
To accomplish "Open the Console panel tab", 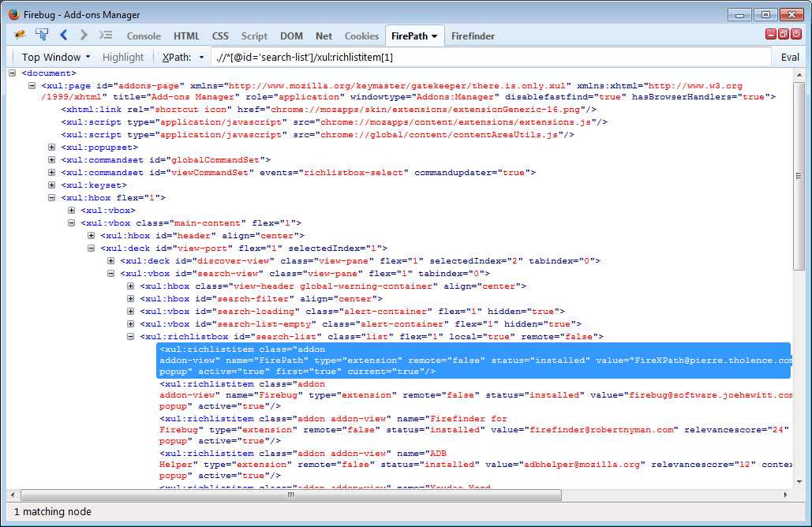I will coord(144,36).
